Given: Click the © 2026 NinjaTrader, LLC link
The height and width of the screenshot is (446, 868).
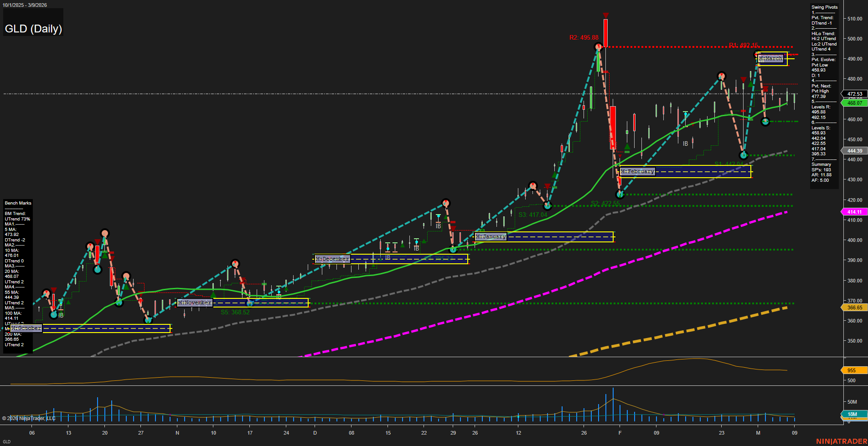Looking at the screenshot, I should [29, 418].
